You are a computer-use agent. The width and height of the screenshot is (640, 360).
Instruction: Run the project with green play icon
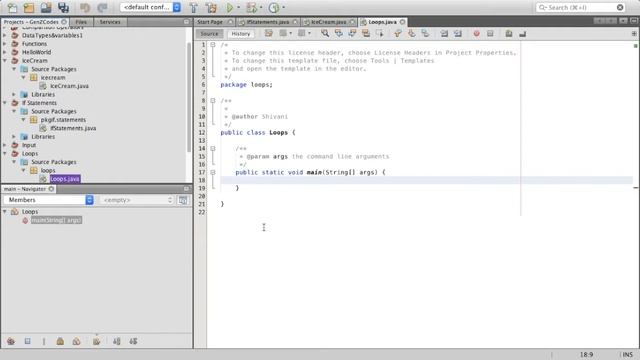(x=230, y=7)
